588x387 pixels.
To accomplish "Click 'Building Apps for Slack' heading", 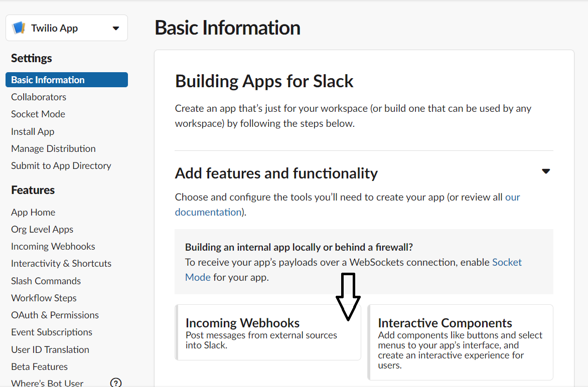I will [264, 81].
